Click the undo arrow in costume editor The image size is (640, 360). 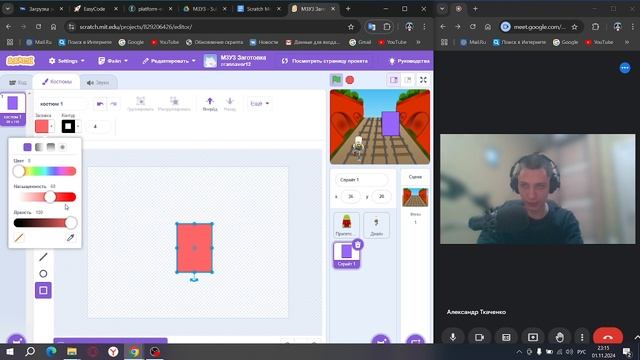[100, 104]
